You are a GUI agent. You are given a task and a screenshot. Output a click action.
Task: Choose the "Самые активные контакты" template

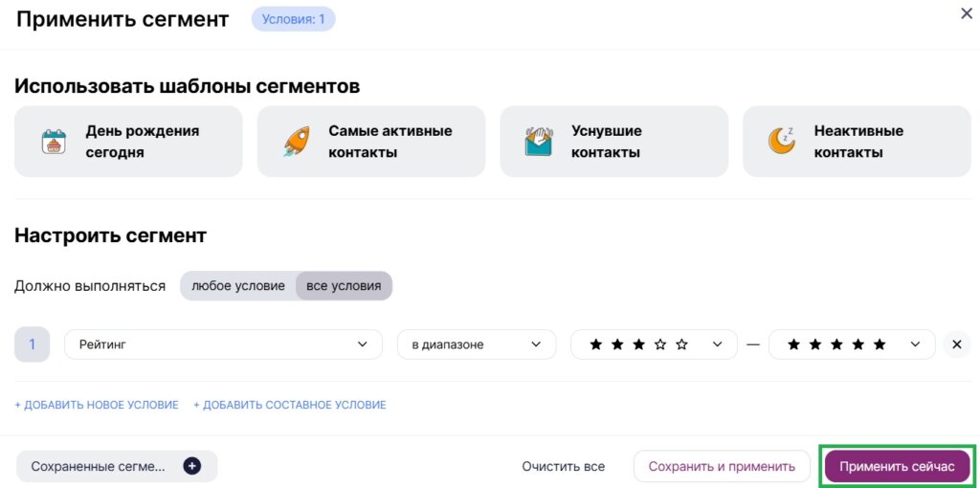click(371, 142)
